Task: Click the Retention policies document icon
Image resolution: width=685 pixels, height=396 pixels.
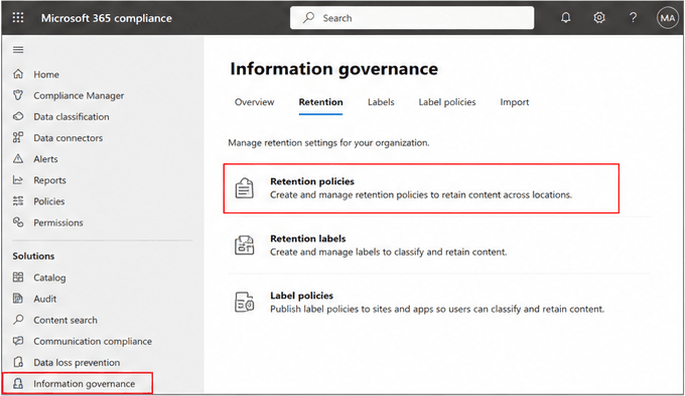Action: pos(244,188)
